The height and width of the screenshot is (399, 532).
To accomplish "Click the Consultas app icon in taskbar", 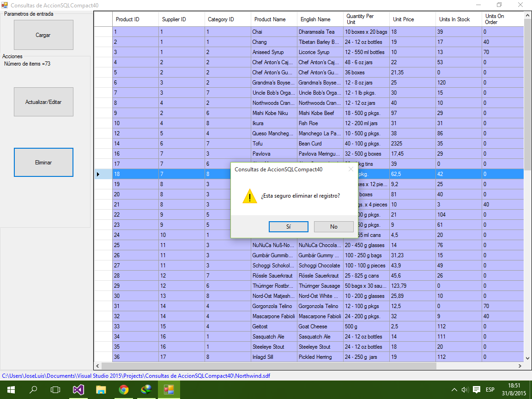I will coord(169,389).
